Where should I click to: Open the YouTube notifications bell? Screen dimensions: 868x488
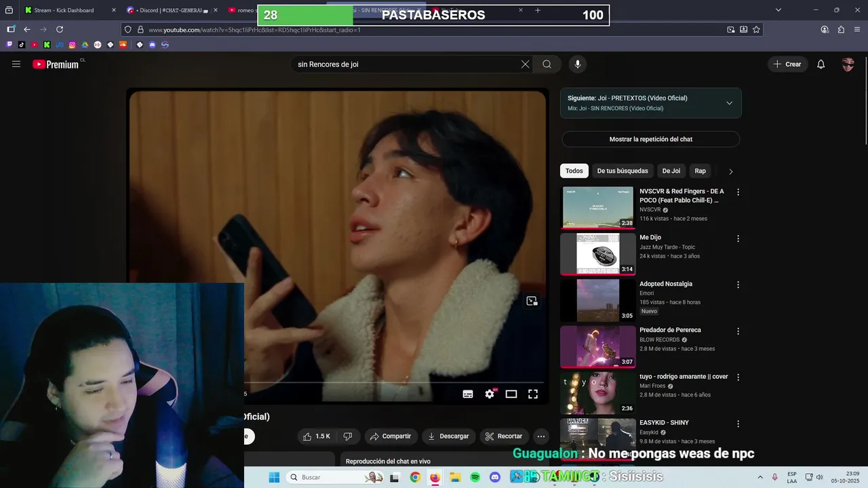pos(821,64)
